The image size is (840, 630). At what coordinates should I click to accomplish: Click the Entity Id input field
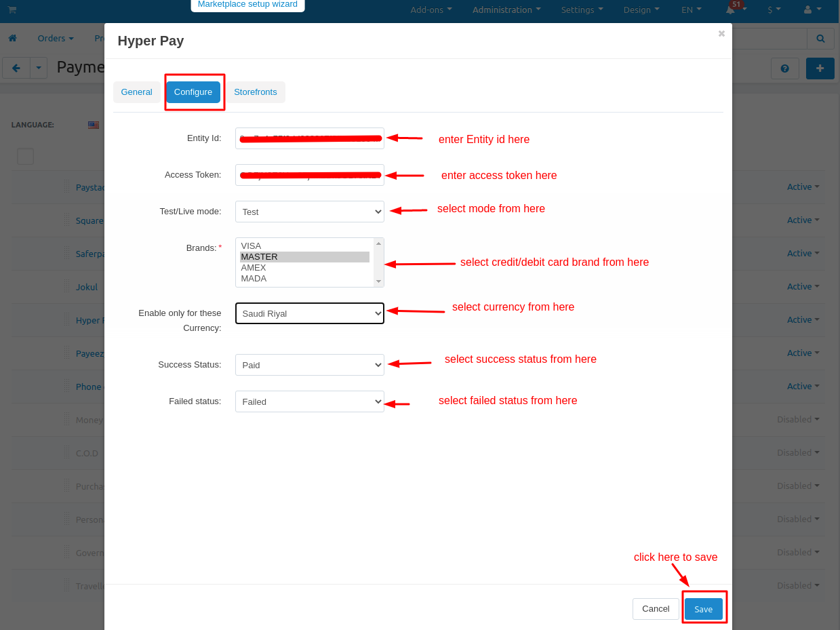point(309,138)
